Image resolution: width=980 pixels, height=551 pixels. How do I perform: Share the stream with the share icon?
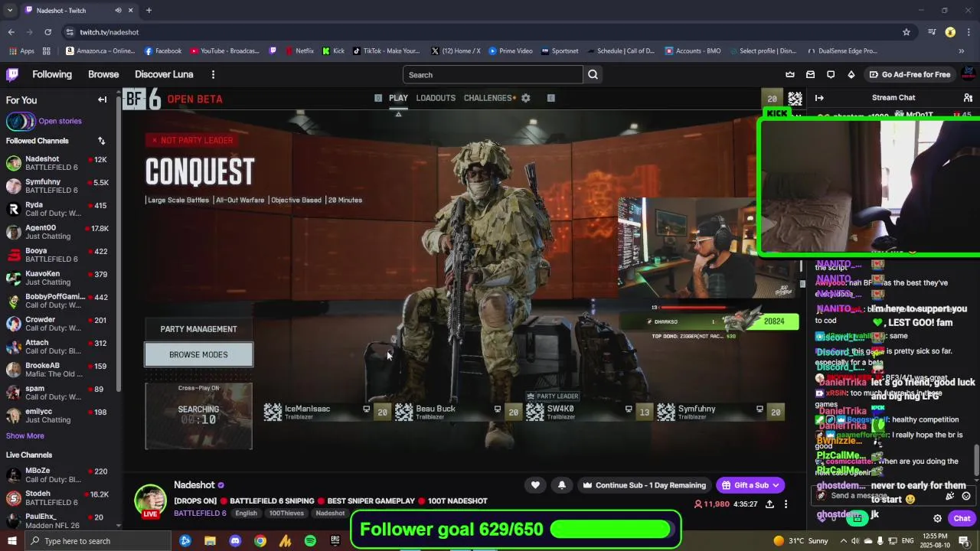click(x=769, y=504)
